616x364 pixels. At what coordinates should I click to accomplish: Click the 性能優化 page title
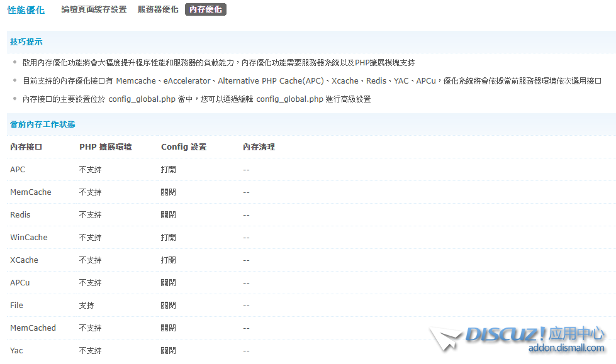[x=26, y=10]
